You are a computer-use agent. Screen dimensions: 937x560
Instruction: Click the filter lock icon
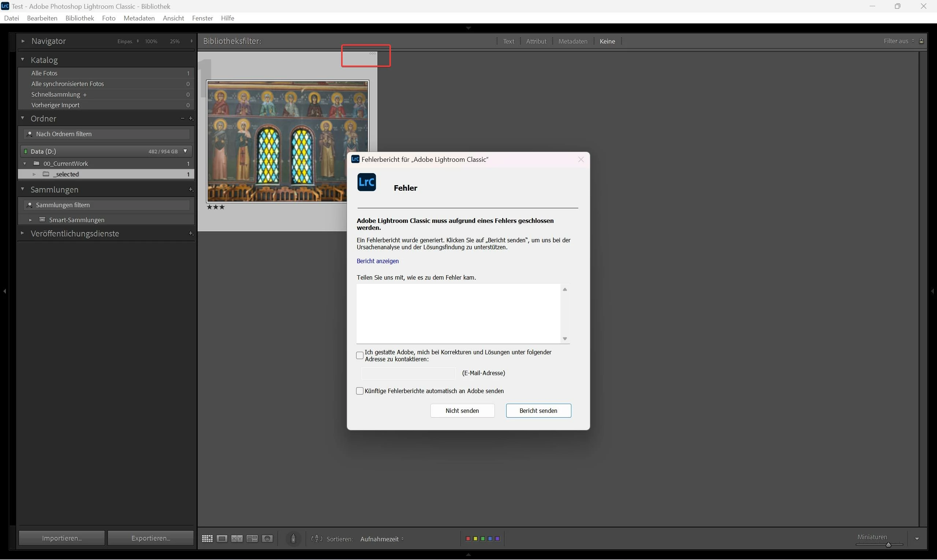click(921, 41)
